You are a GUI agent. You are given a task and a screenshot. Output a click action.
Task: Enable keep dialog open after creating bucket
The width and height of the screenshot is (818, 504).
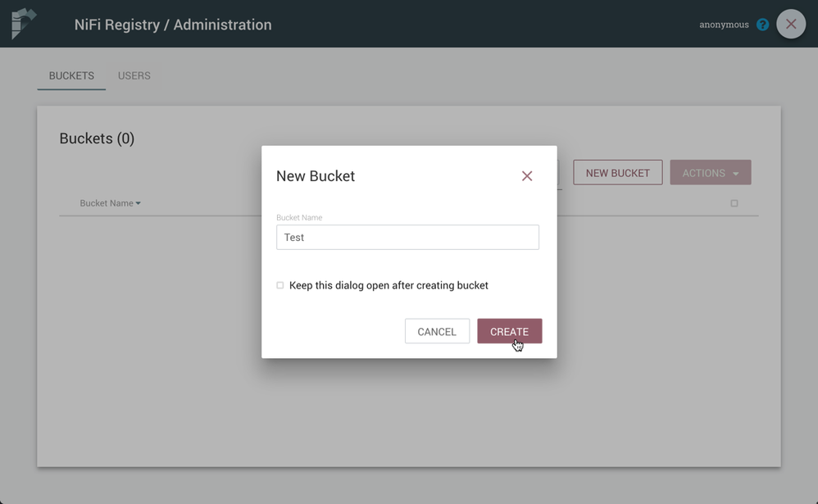(279, 285)
